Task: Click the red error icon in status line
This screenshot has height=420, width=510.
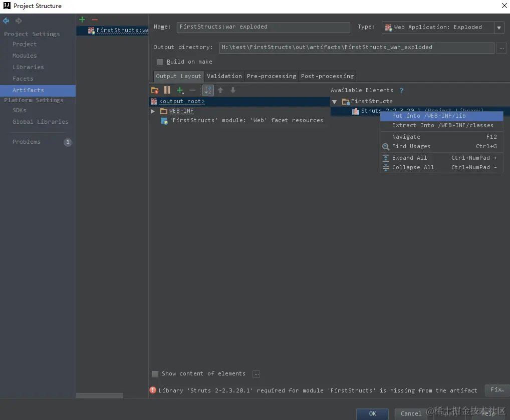Action: 153,390
